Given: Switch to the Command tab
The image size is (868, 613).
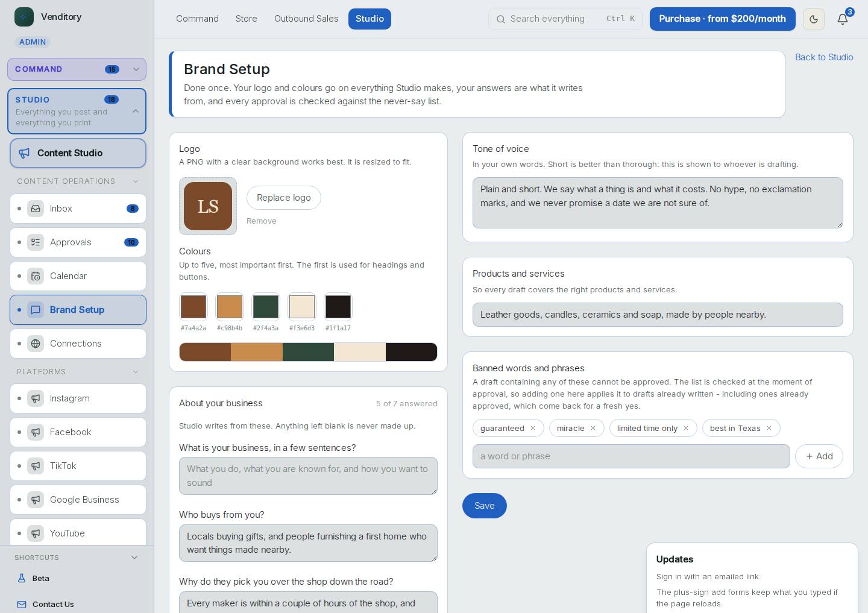Looking at the screenshot, I should click(x=197, y=19).
